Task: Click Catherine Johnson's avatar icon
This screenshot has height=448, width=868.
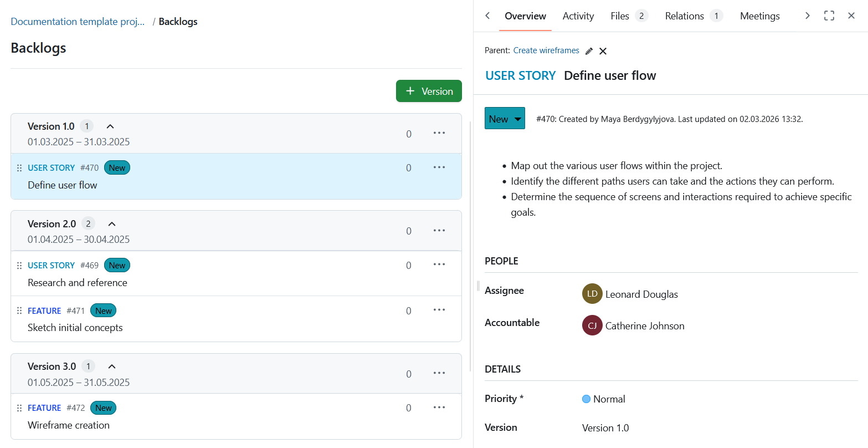Action: [x=592, y=325]
